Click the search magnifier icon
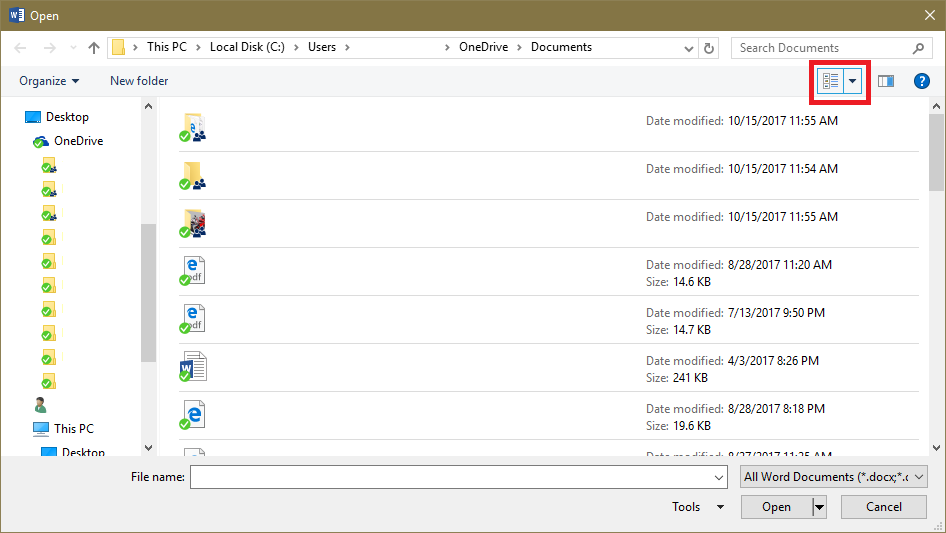This screenshot has height=533, width=946. pos(918,48)
